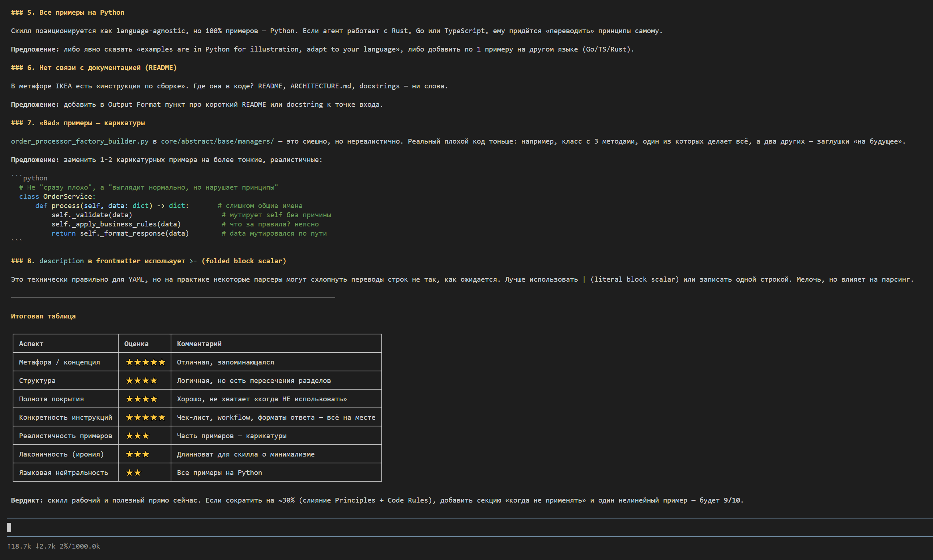Image resolution: width=933 pixels, height=560 pixels.
Task: Click sentence starting 'Скилл позиционируется как language-agnostic'
Action: (337, 31)
